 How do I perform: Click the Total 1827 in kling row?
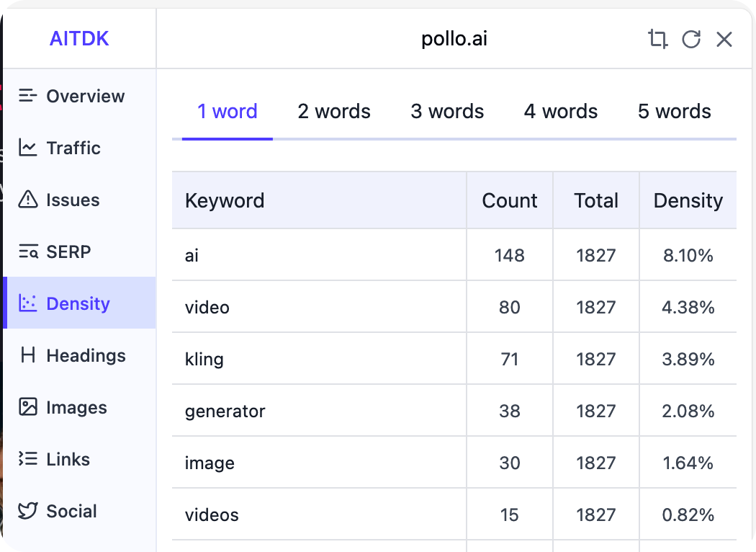click(x=596, y=359)
